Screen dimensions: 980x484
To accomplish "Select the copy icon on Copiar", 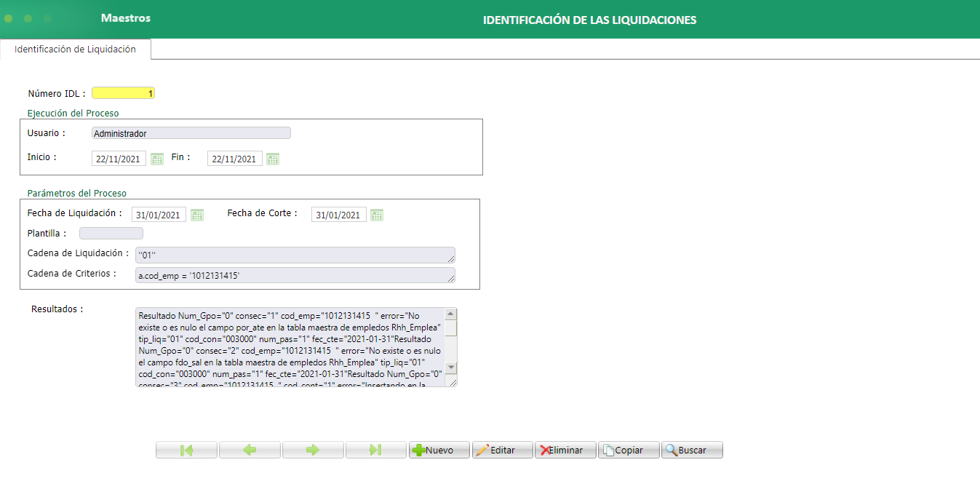I will tap(608, 449).
